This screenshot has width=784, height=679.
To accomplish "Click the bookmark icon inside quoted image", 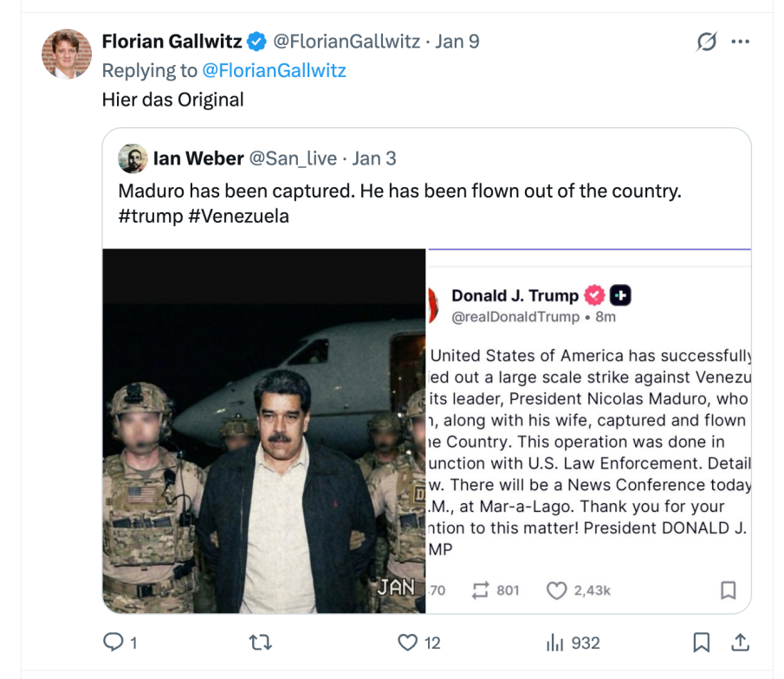I will 729,590.
